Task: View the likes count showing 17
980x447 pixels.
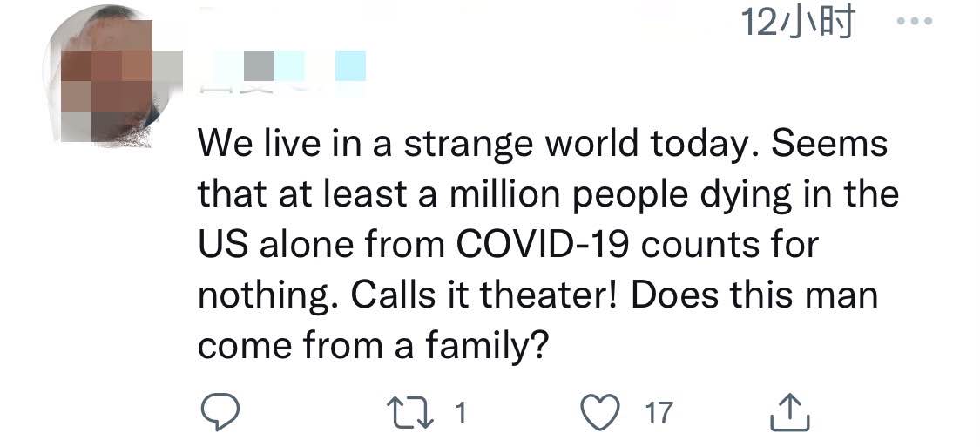Action: pos(659,413)
